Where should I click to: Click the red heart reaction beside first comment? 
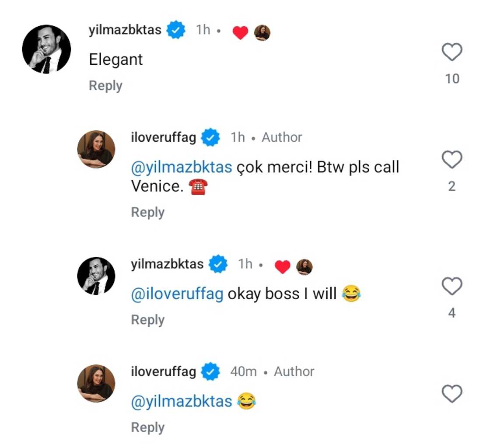(x=241, y=32)
